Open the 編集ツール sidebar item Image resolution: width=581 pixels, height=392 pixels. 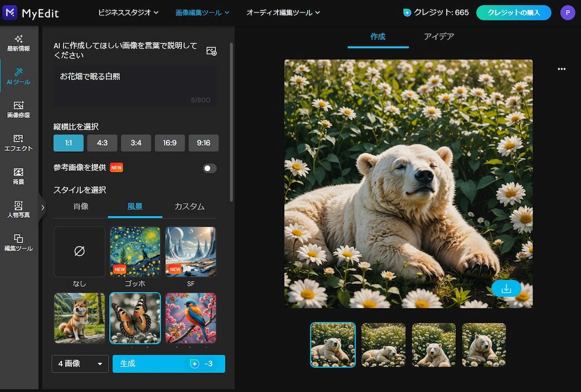[18, 243]
